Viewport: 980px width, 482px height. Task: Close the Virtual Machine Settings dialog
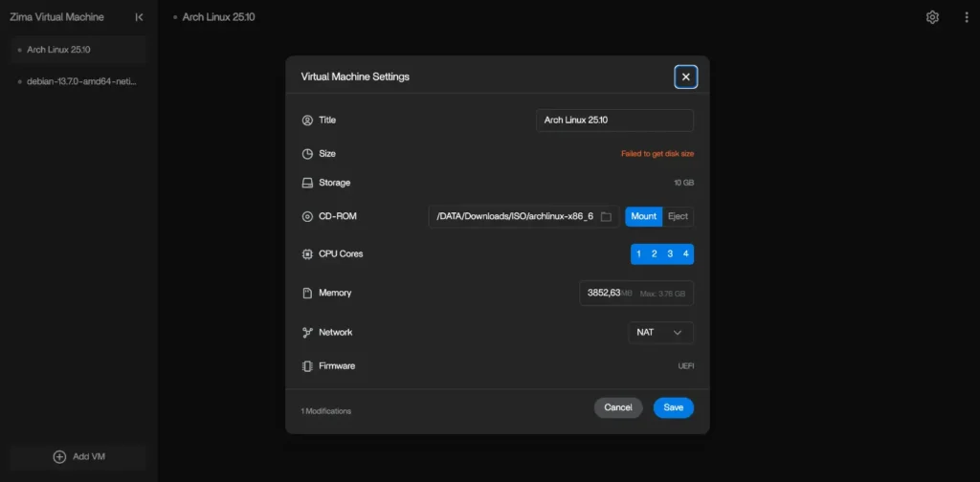click(x=685, y=77)
